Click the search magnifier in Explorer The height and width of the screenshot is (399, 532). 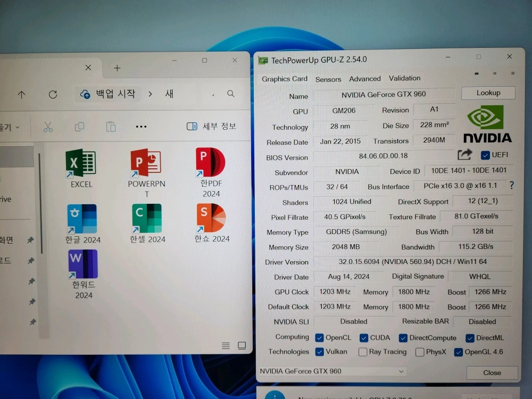point(231,94)
